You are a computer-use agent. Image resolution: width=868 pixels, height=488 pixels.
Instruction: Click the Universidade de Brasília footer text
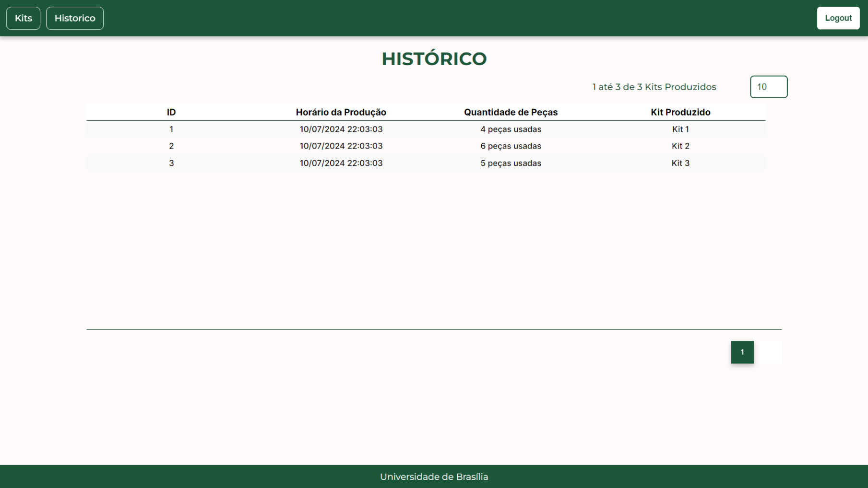click(x=434, y=477)
